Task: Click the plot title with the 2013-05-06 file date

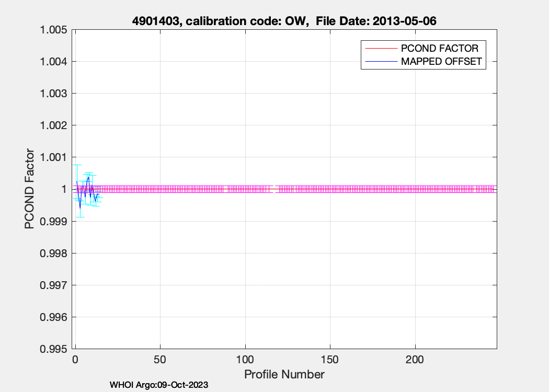Action: (283, 21)
